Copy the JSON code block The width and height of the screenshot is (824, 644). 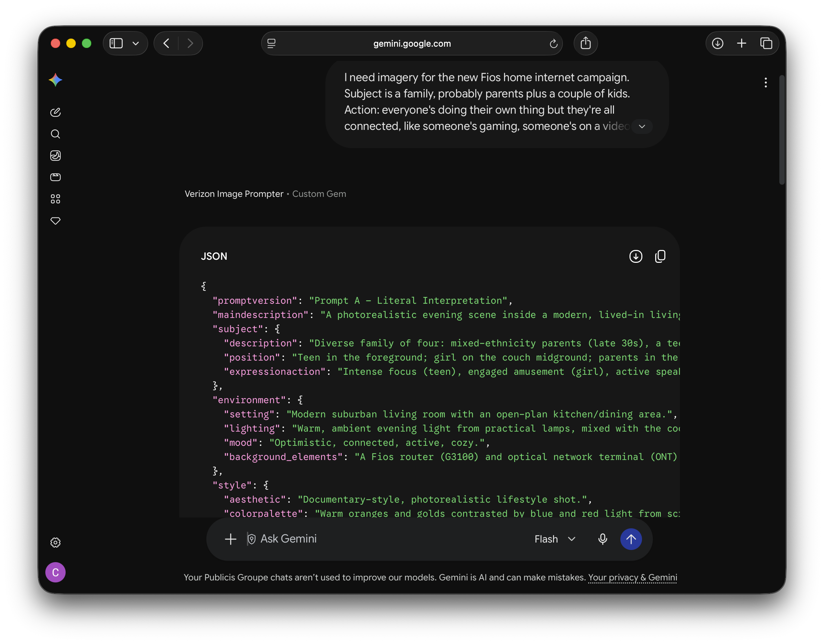click(660, 256)
